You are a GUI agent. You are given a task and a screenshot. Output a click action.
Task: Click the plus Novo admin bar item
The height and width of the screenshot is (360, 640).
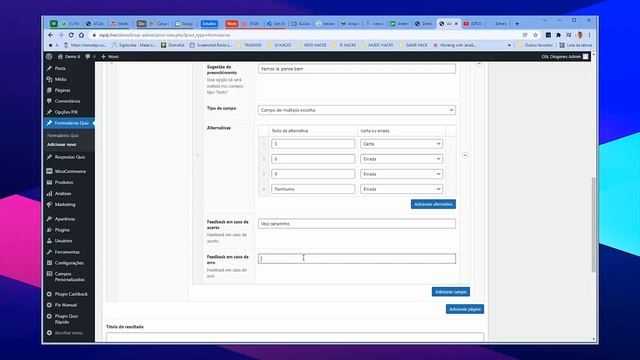pos(110,56)
